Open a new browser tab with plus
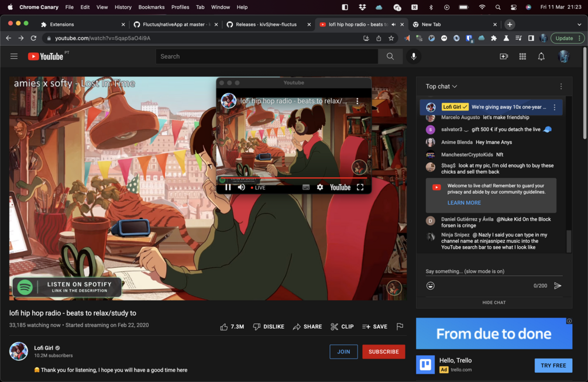 pos(510,25)
